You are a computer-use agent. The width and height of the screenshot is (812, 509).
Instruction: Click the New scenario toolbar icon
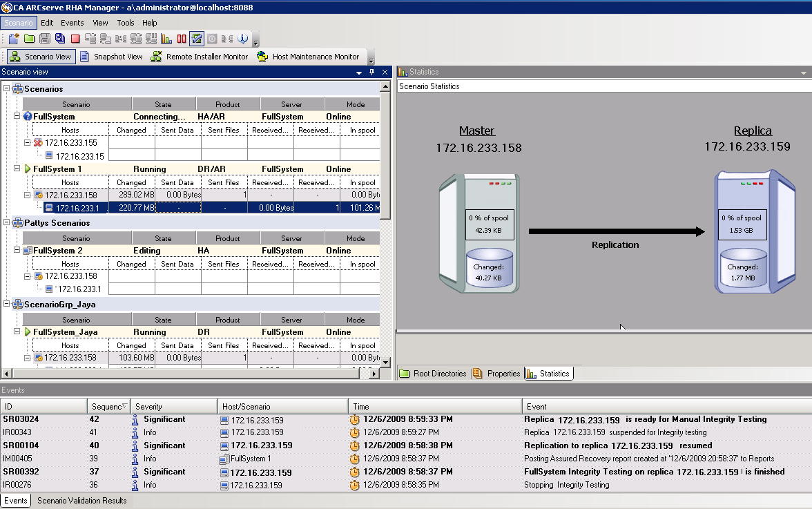(x=14, y=39)
